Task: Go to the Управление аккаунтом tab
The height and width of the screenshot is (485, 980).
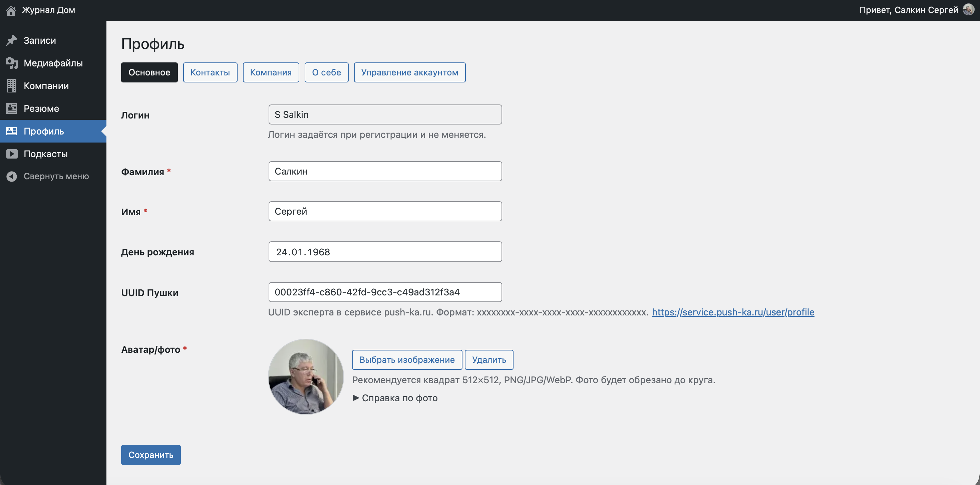Action: coord(409,72)
